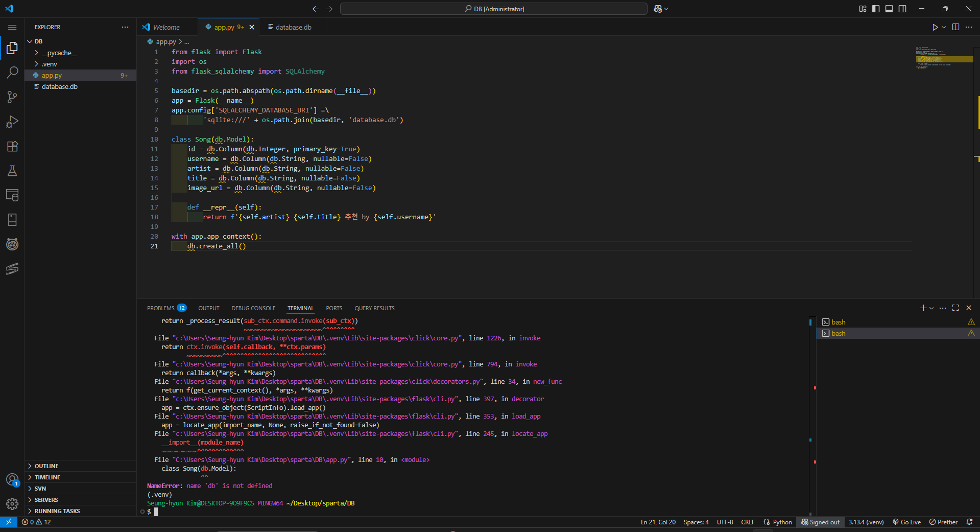Create a new terminal with plus icon

point(923,308)
